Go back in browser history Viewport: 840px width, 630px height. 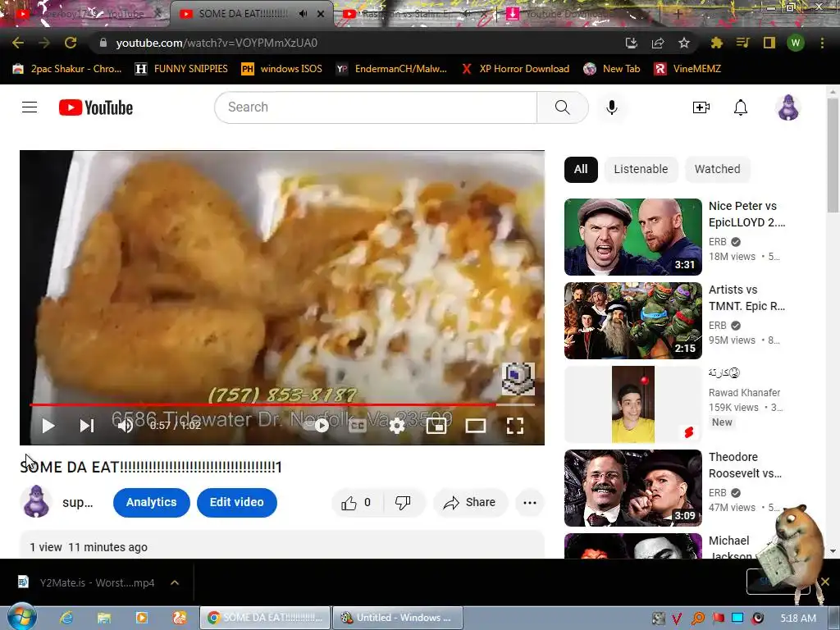click(x=18, y=43)
